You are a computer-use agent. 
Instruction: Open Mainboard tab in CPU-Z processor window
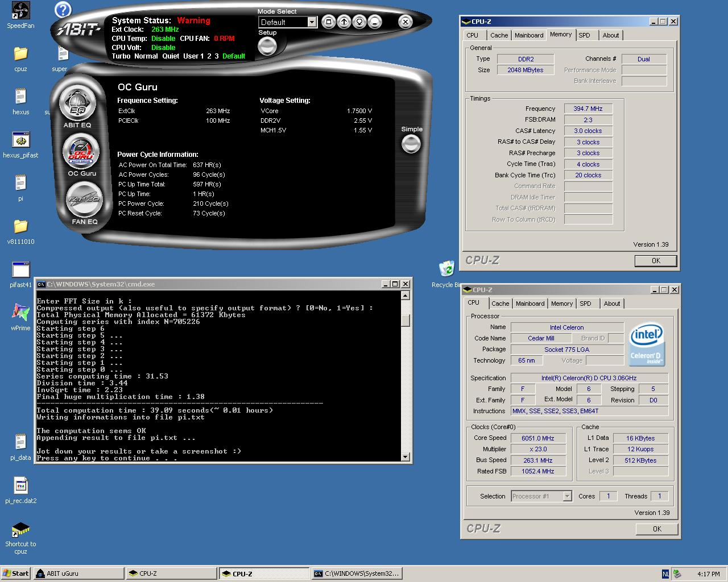530,304
